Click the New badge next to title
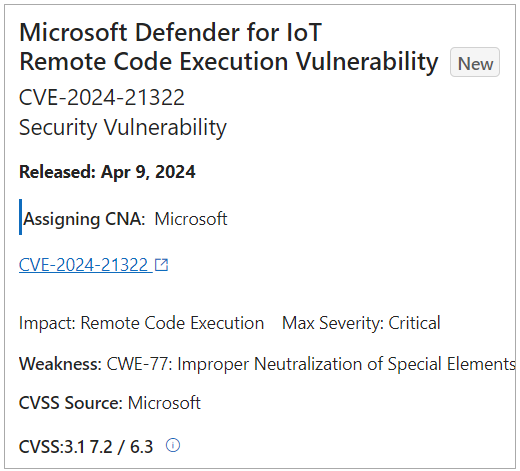 [475, 62]
